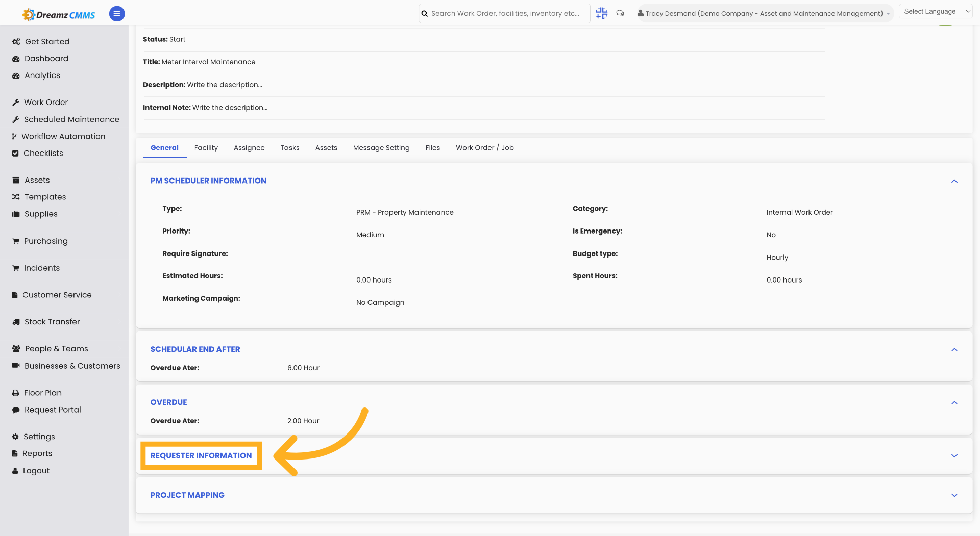Screen dimensions: 980x536
Task: Click the Logout user icon
Action: [x=15, y=471]
